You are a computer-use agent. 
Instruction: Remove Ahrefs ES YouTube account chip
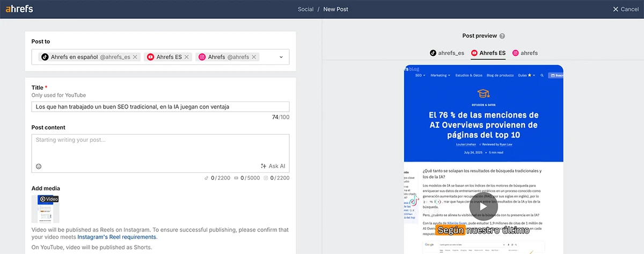pos(186,57)
